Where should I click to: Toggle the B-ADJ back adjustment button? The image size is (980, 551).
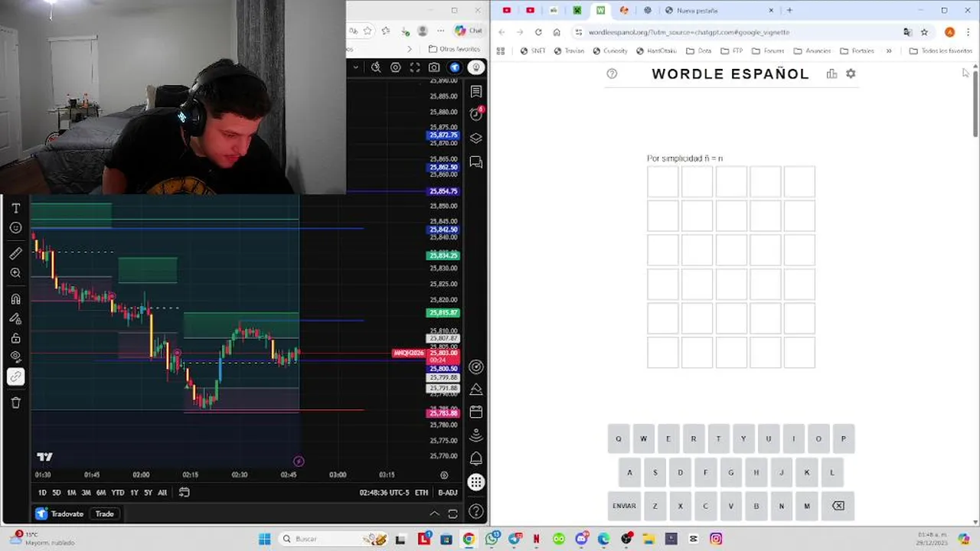coord(447,493)
